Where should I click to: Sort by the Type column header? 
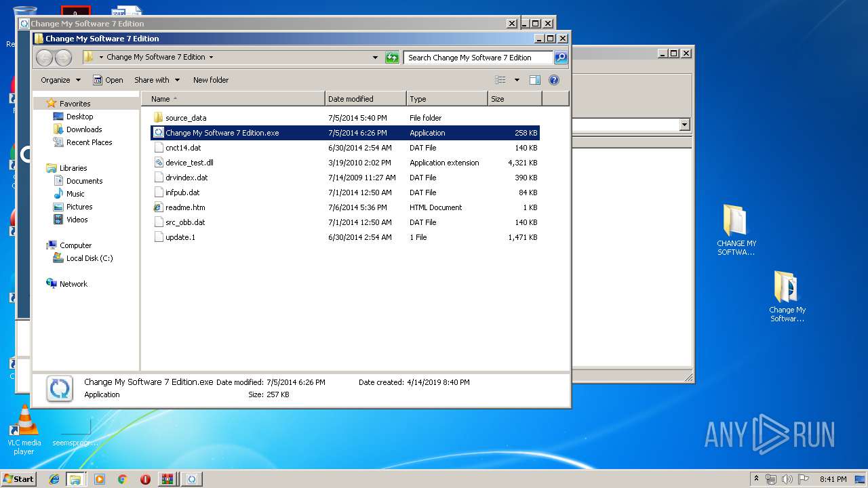click(447, 99)
